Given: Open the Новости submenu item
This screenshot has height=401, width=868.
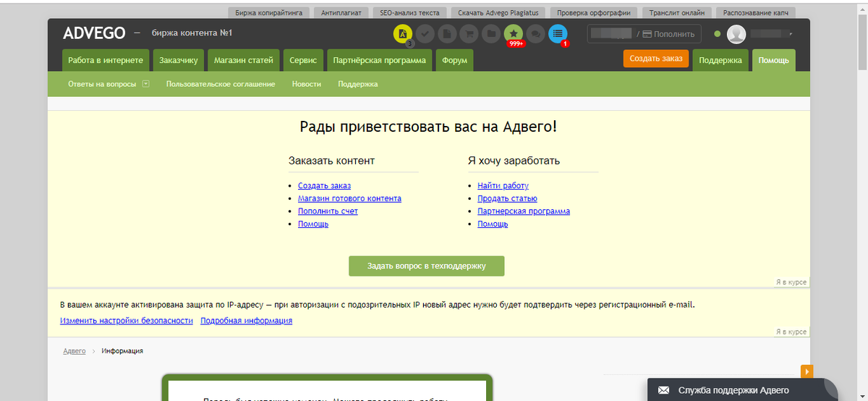Looking at the screenshot, I should 307,84.
